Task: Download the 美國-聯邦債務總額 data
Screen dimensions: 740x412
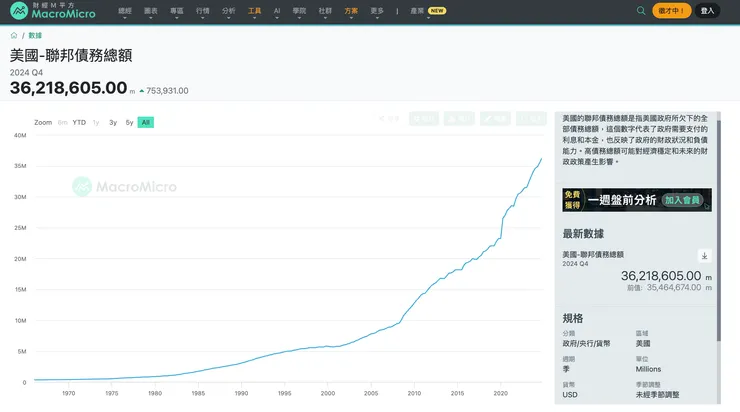Action: pyautogui.click(x=704, y=256)
